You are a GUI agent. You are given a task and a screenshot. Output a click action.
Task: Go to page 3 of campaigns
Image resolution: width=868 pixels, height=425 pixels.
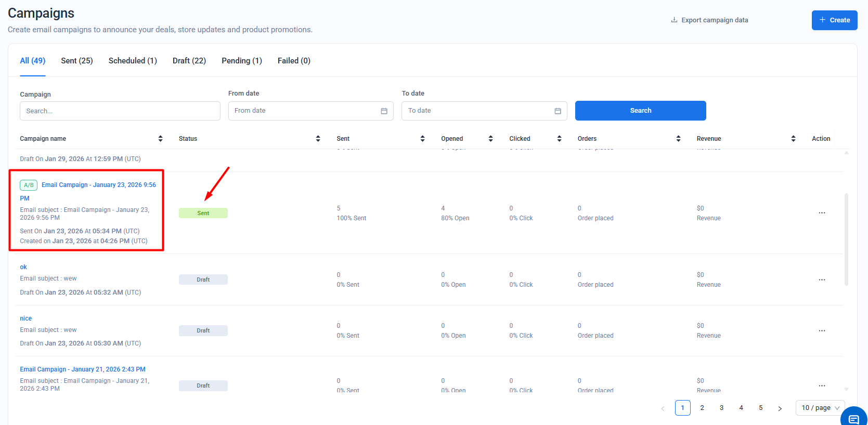coord(721,408)
